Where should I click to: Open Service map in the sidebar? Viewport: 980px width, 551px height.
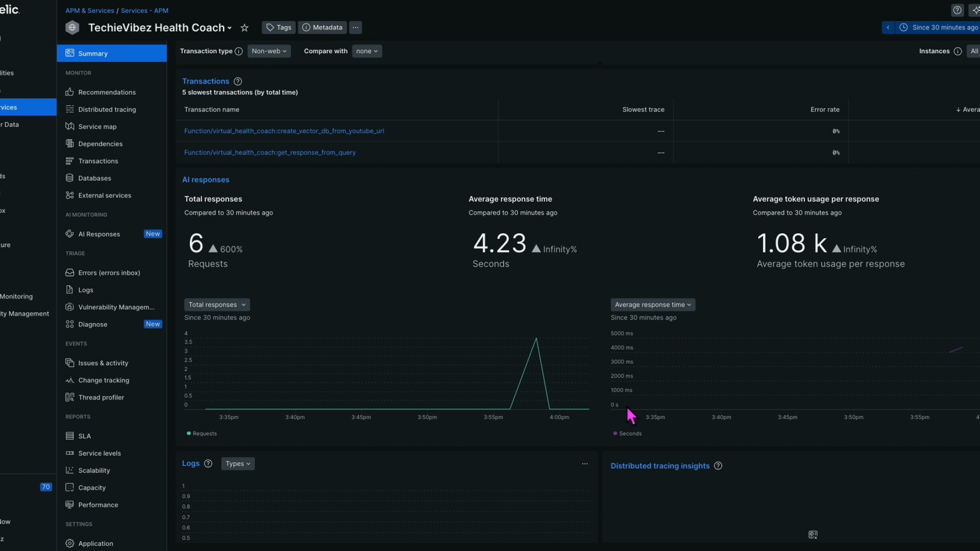pos(97,127)
